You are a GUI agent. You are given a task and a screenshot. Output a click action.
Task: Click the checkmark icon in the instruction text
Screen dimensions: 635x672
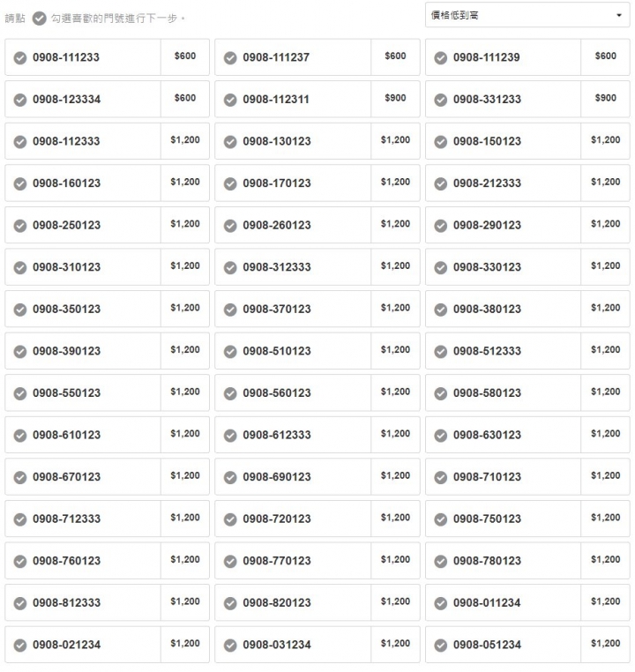tap(39, 19)
